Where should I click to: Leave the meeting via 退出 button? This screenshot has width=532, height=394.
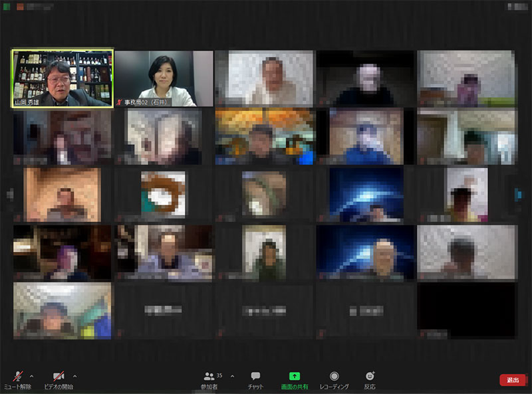(x=512, y=380)
